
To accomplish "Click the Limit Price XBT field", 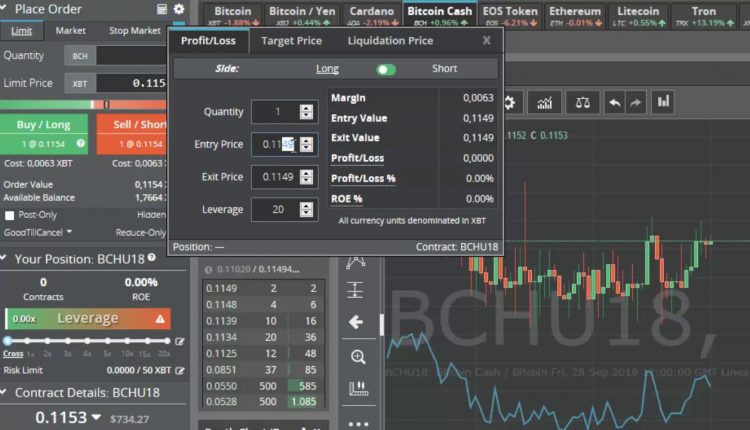I will (132, 83).
